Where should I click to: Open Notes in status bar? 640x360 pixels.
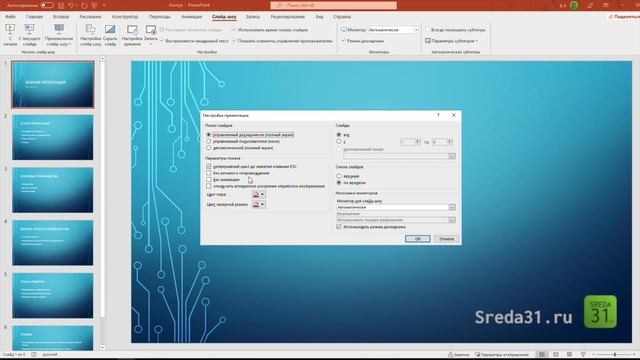pos(459,355)
